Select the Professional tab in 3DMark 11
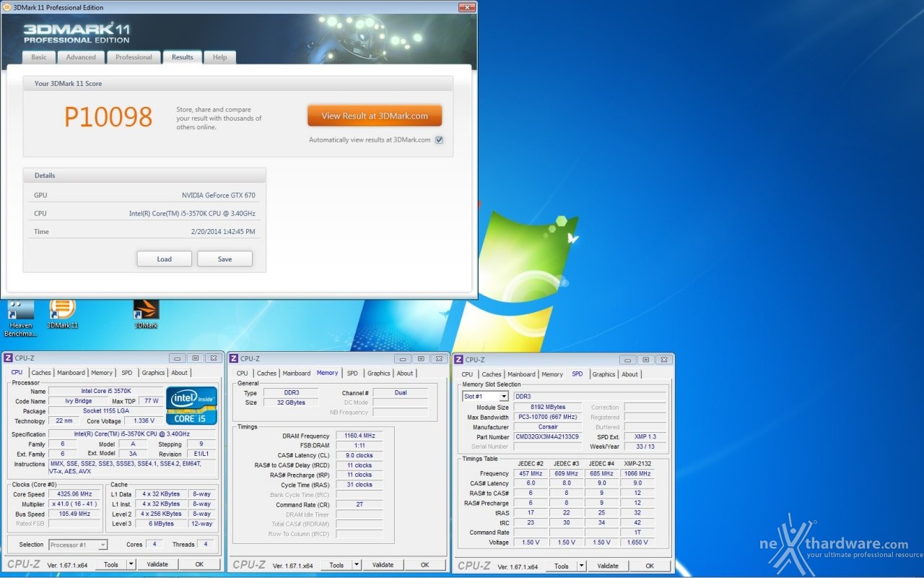 tap(134, 57)
